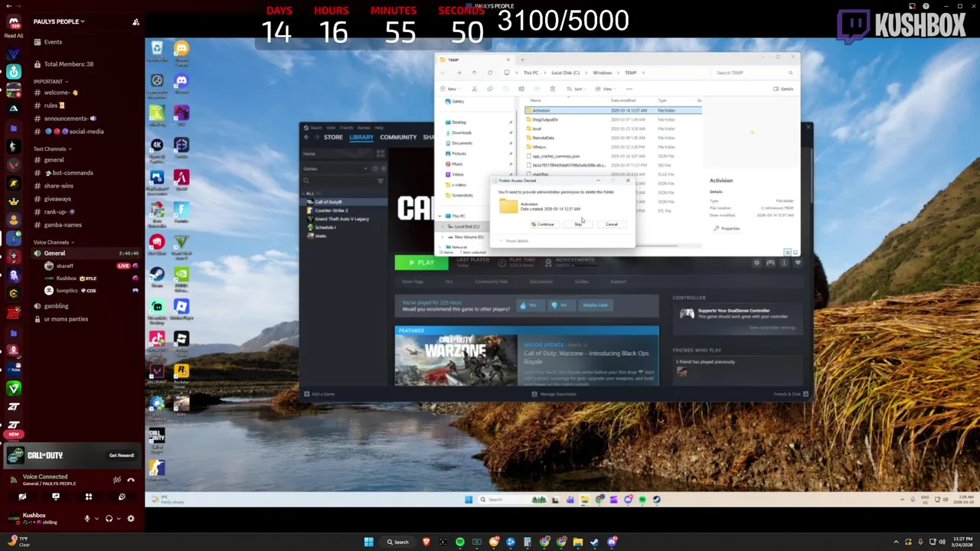Image resolution: width=980 pixels, height=551 pixels.
Task: Click Explorer Up navigation arrow
Action: tap(474, 73)
